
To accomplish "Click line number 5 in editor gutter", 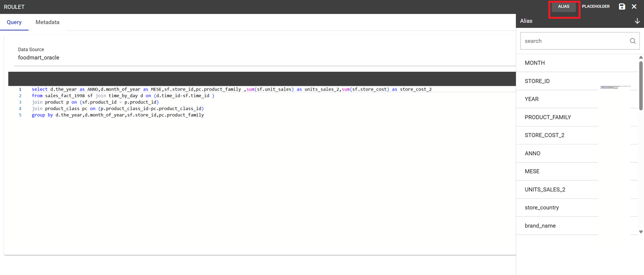I will click(x=20, y=115).
